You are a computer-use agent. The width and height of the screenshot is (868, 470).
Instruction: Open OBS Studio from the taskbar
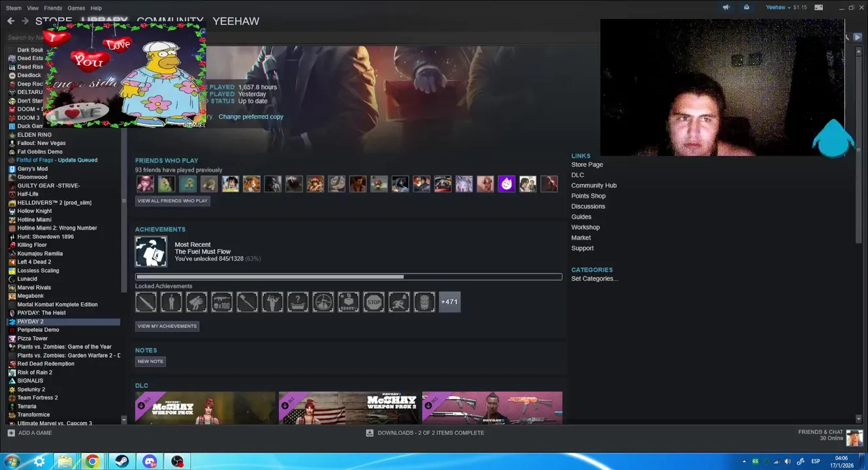[177, 462]
